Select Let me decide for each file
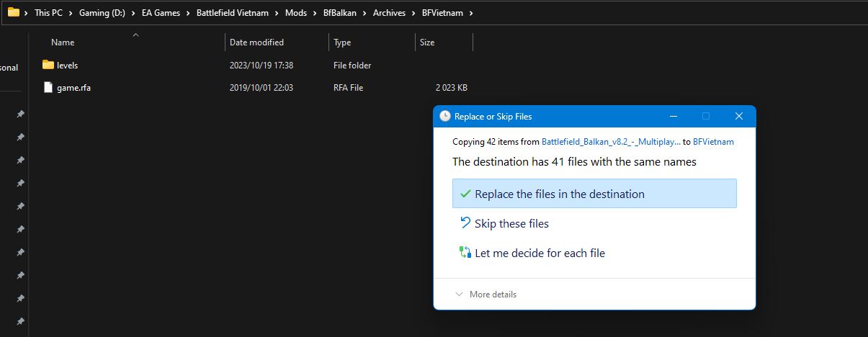Image resolution: width=868 pixels, height=337 pixels. pyautogui.click(x=540, y=253)
